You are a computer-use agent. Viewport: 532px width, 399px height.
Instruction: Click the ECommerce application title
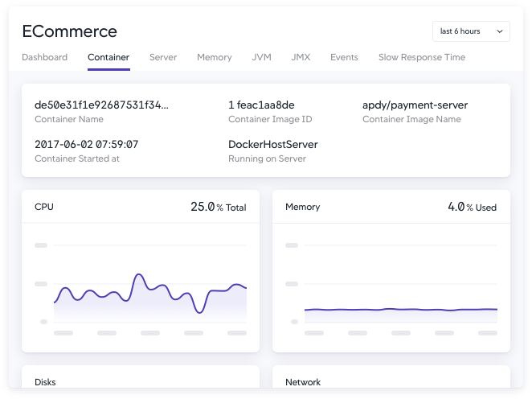coord(69,31)
